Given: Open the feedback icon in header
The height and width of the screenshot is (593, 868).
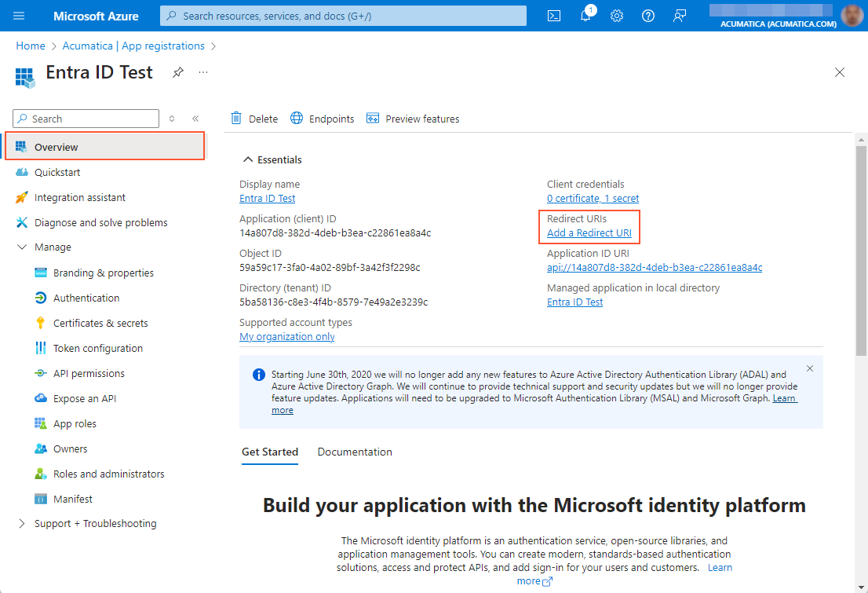Looking at the screenshot, I should click(680, 16).
